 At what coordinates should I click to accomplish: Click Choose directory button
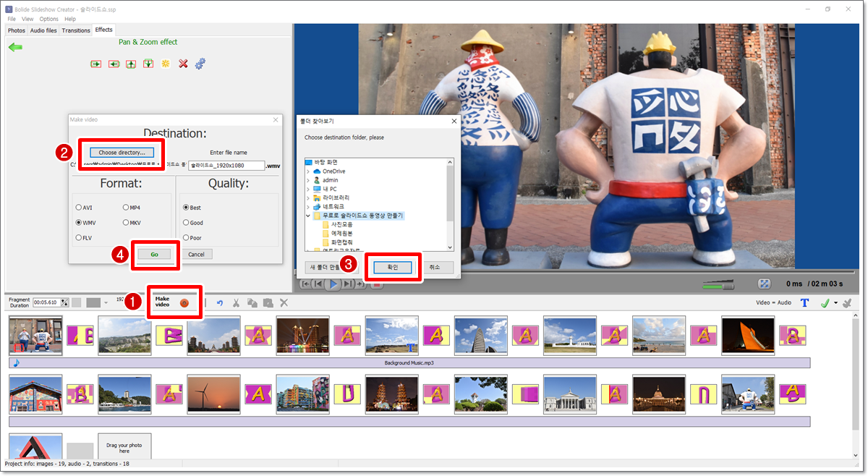[x=122, y=153]
